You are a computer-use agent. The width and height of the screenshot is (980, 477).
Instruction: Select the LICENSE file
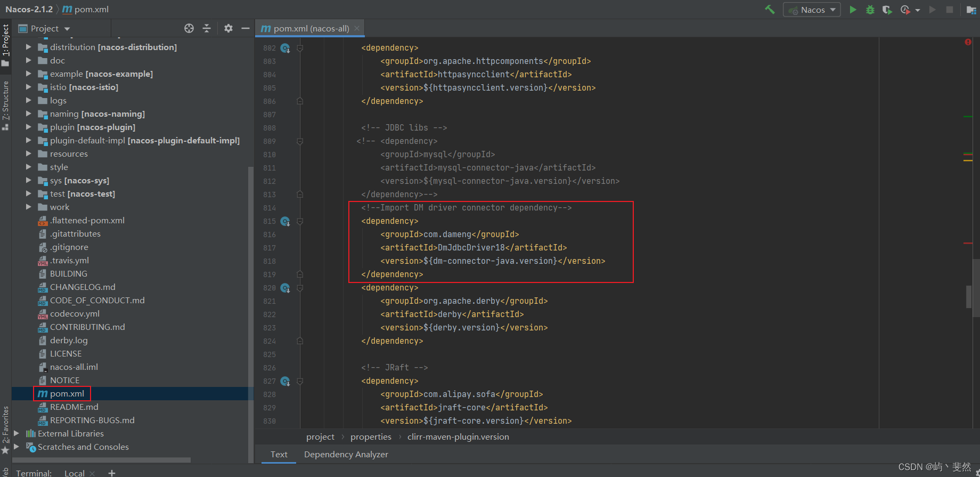tap(60, 353)
